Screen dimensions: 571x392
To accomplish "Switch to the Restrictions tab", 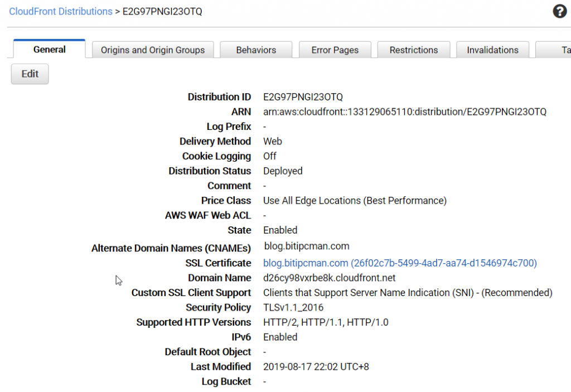I will click(x=414, y=50).
